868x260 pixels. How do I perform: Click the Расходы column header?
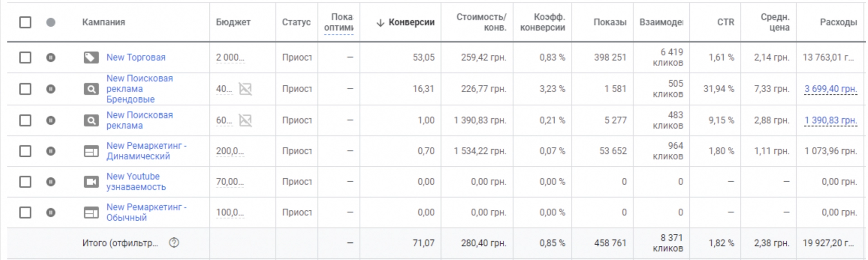(x=838, y=22)
